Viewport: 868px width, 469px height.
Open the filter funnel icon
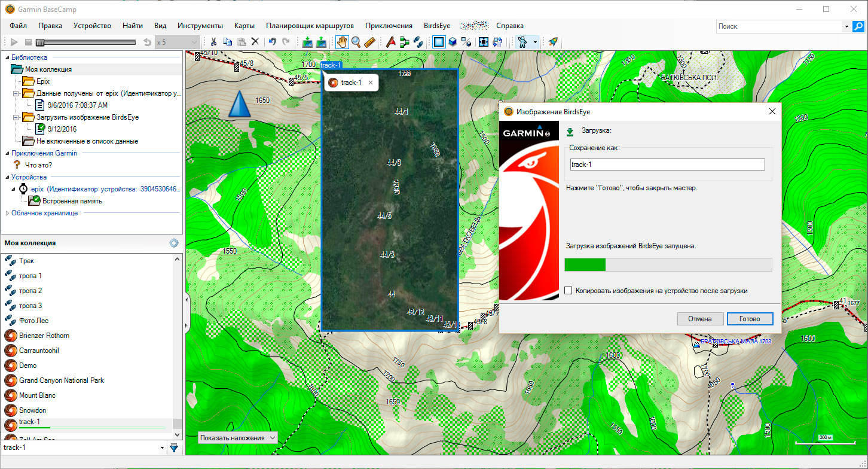(x=174, y=447)
